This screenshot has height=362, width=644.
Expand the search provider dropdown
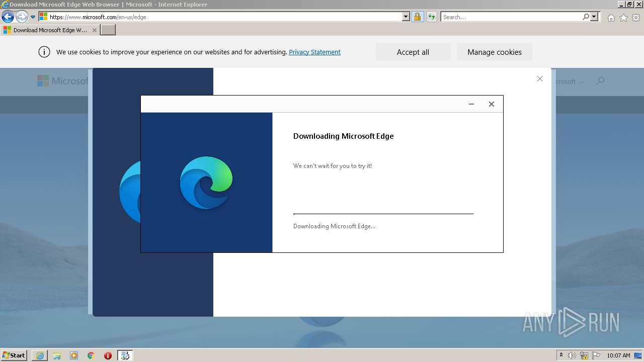[594, 17]
